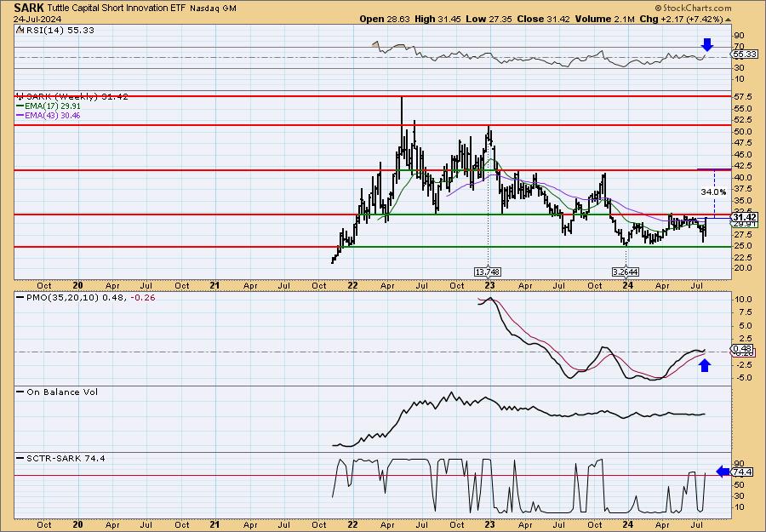Click the 55.33 RSI value tag
The image size is (766, 532).
tap(746, 54)
